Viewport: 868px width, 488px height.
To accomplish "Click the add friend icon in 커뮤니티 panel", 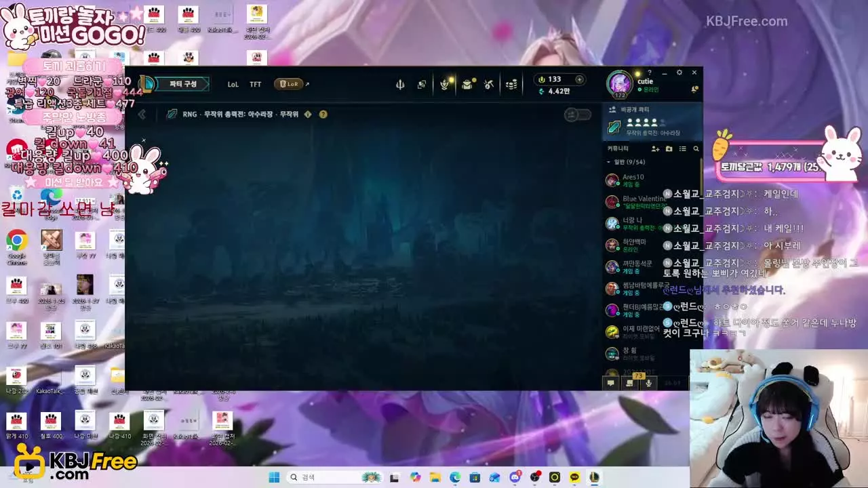I will 655,148.
